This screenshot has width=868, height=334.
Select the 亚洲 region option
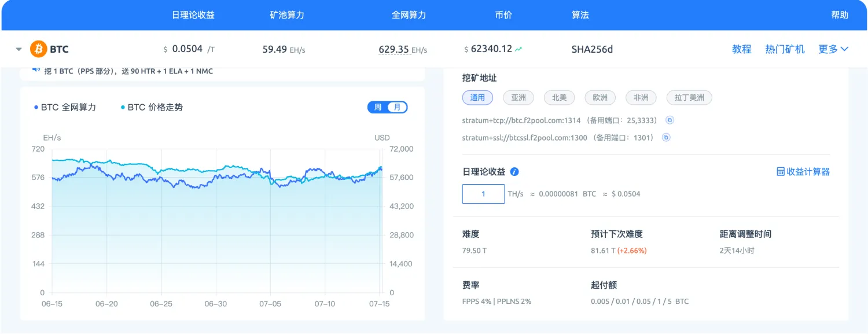click(x=518, y=97)
